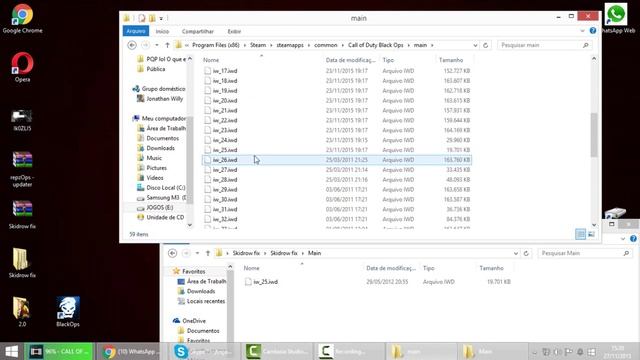Open recent locations dropdown in main window
The image size is (640, 360).
[157, 45]
